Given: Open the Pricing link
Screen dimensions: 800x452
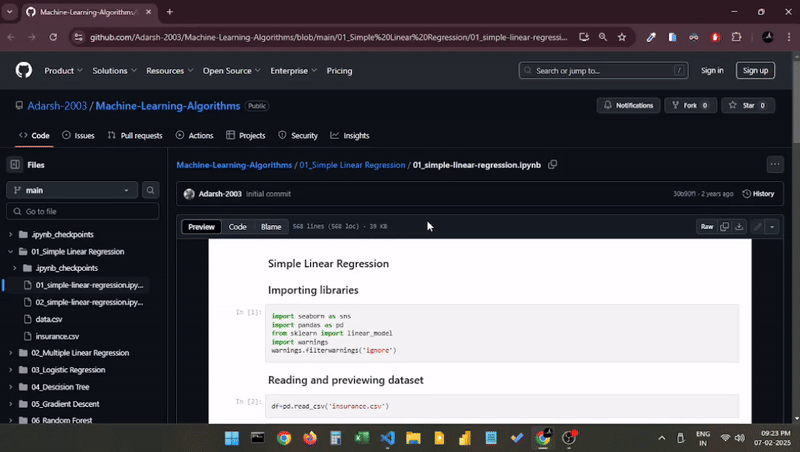Looking at the screenshot, I should (339, 71).
